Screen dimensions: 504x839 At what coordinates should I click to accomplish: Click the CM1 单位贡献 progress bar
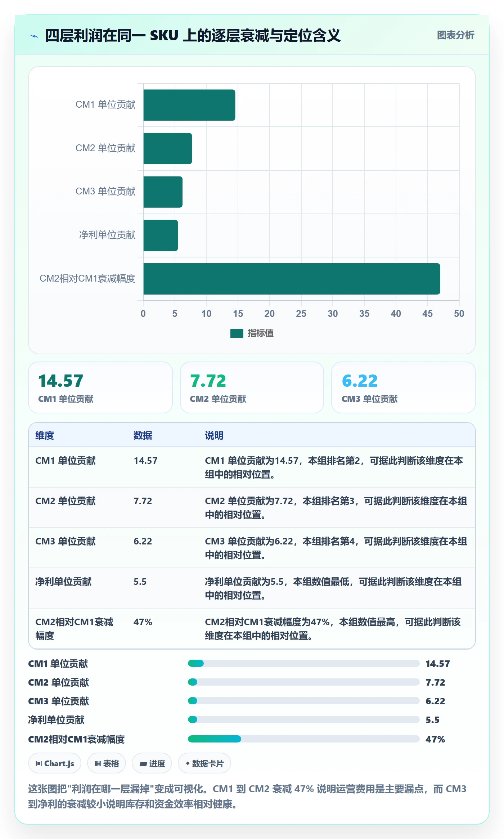coord(303,663)
